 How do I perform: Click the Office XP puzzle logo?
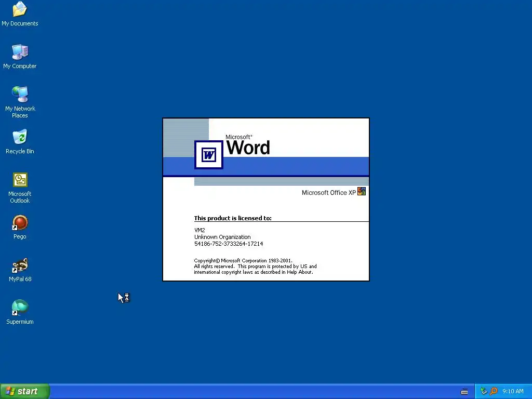[362, 191]
